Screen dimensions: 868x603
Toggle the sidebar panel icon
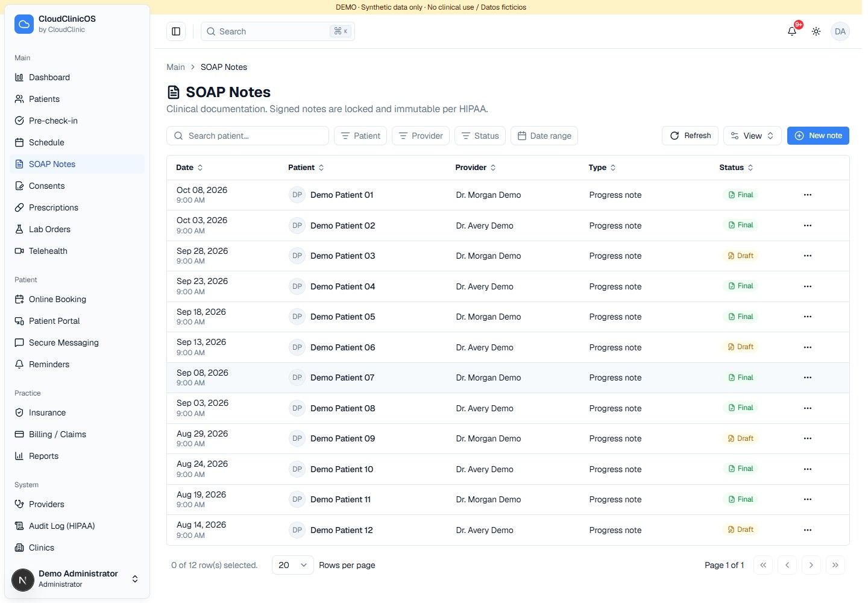coord(176,31)
